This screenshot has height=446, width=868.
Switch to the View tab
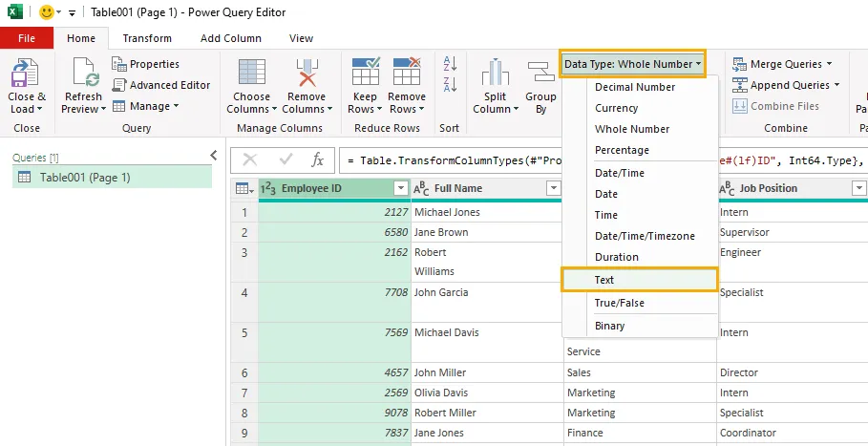click(x=301, y=38)
